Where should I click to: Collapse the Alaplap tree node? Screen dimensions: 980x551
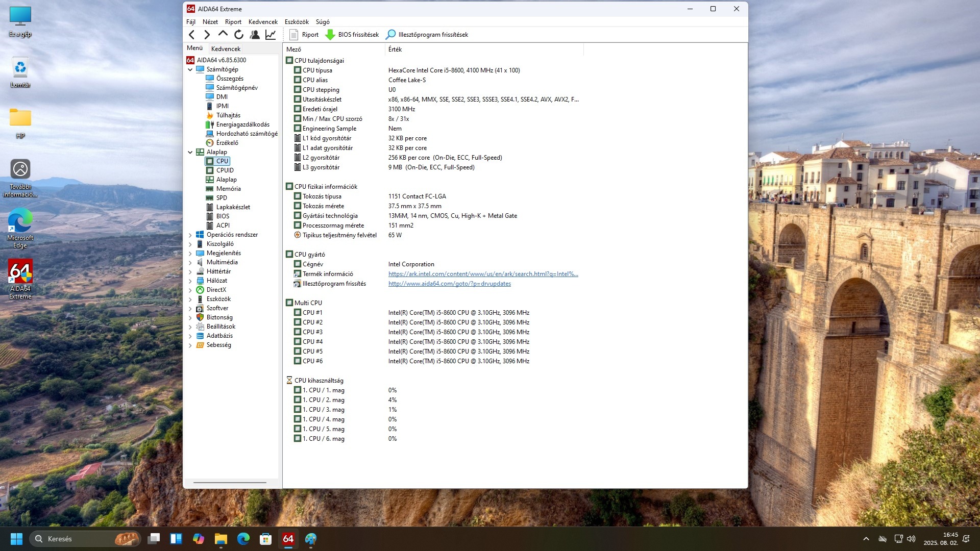(x=190, y=152)
